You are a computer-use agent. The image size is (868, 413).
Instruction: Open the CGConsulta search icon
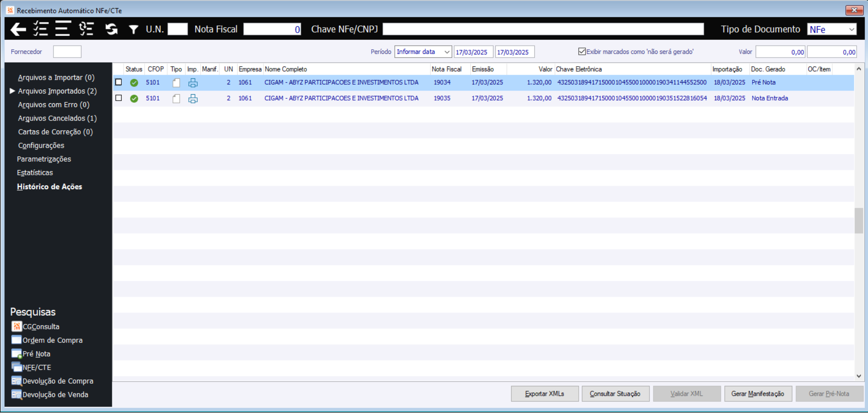click(17, 327)
